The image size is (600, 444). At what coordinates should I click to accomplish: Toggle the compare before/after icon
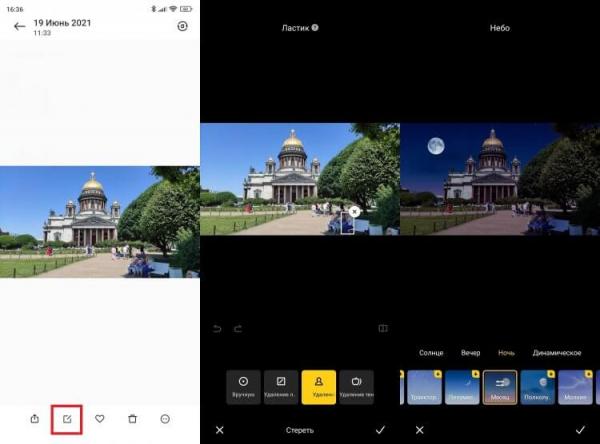pos(383,328)
